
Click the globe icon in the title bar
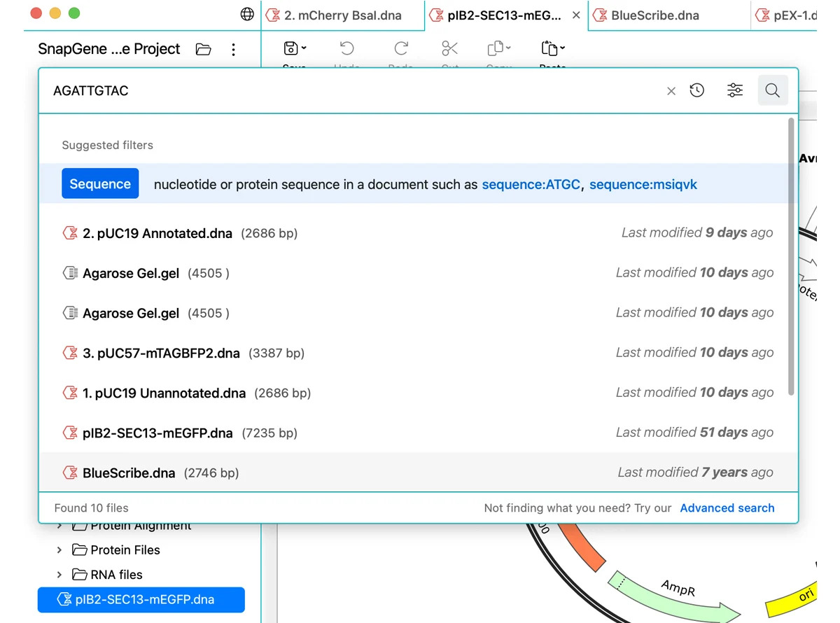(247, 14)
